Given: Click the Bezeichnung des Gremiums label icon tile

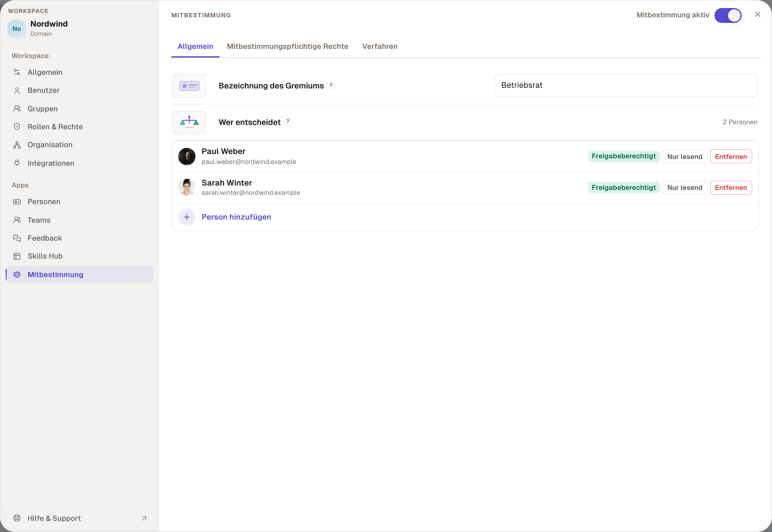Looking at the screenshot, I should 189,86.
